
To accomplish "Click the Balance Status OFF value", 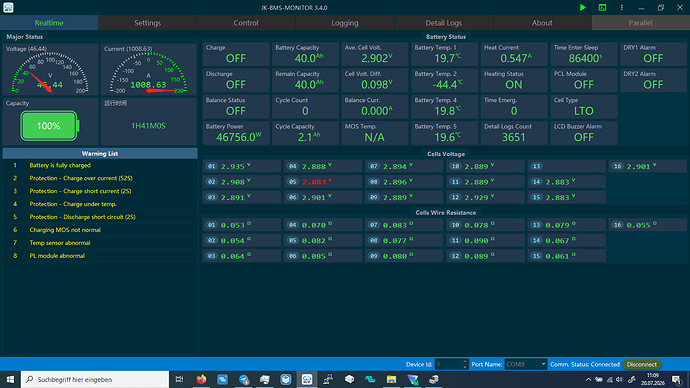I will point(235,111).
